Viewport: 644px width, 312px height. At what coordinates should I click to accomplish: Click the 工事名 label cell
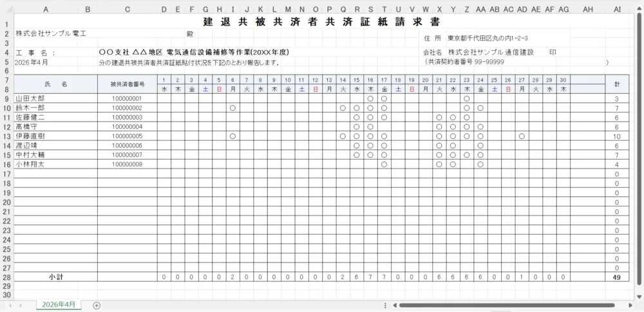pyautogui.click(x=35, y=53)
